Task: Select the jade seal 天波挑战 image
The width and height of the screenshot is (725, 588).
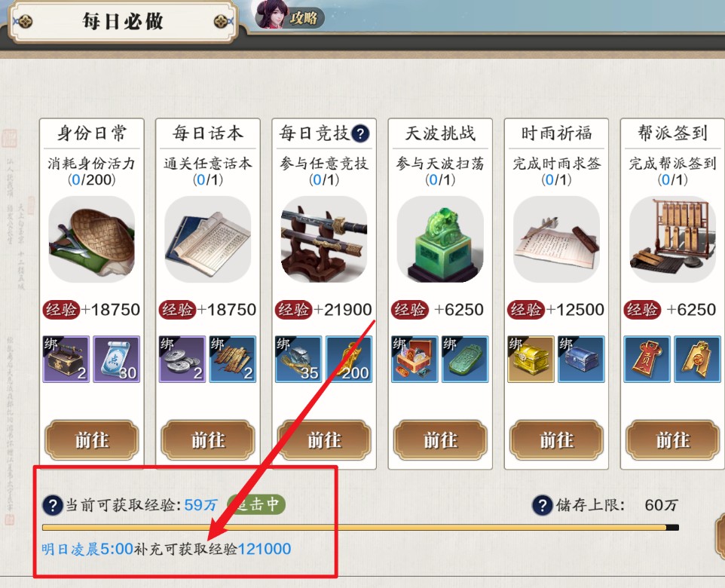Action: pyautogui.click(x=440, y=239)
